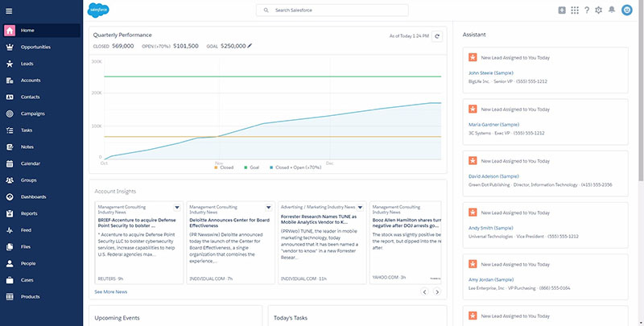Viewport: 644px width, 326px height.
Task: Click the Contacts card icon
Action: tap(10, 97)
